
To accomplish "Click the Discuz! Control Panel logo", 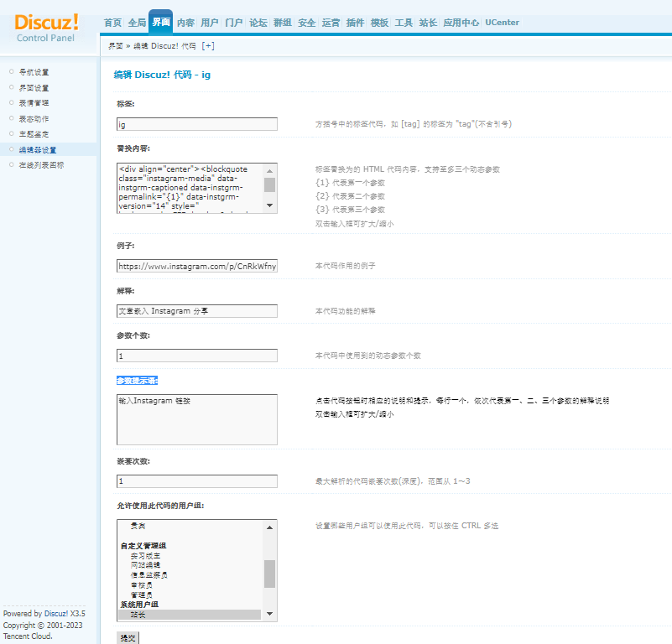I will tap(46, 29).
